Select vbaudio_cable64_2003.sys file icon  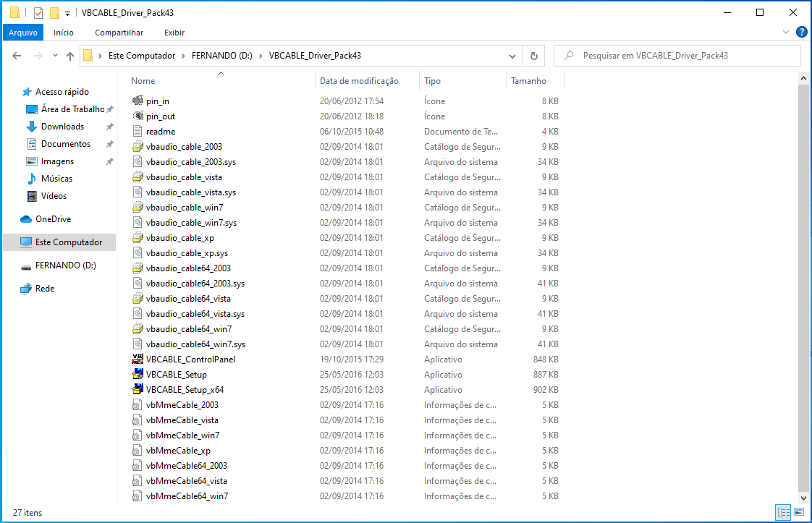(138, 284)
